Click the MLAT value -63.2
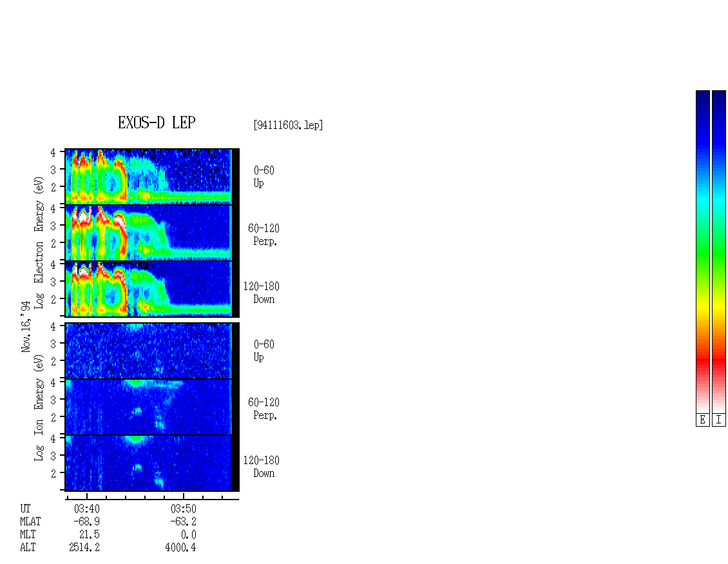This screenshot has height=564, width=728. 184,521
